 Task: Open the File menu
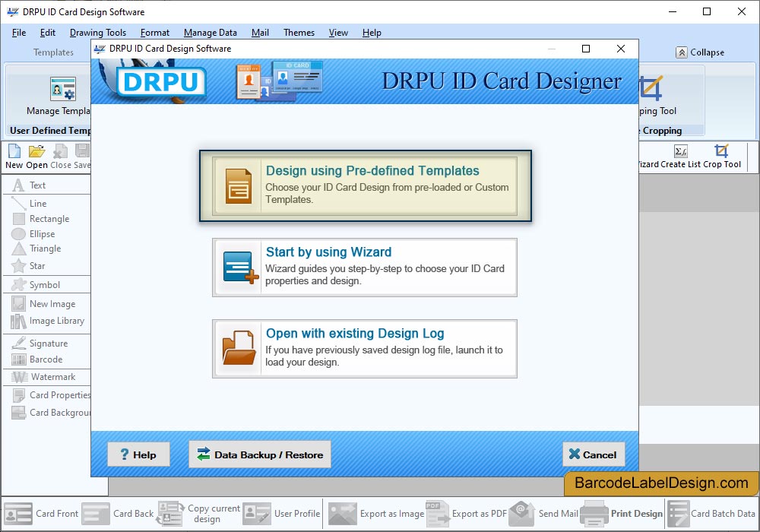tap(19, 33)
